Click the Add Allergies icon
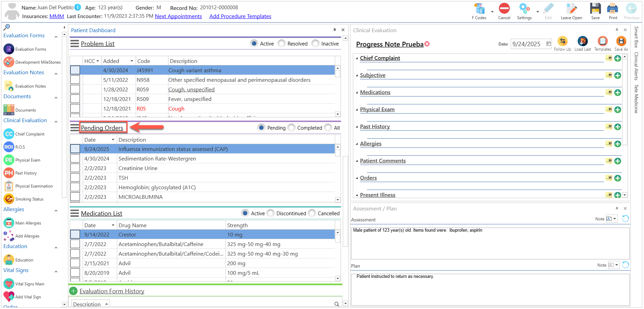Screen dimensions: 644x309 [x=9, y=236]
